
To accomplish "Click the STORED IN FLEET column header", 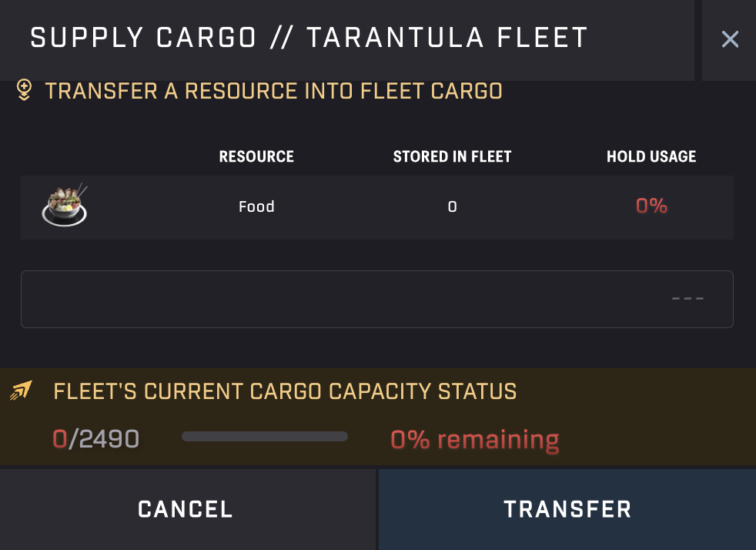I will [x=452, y=156].
